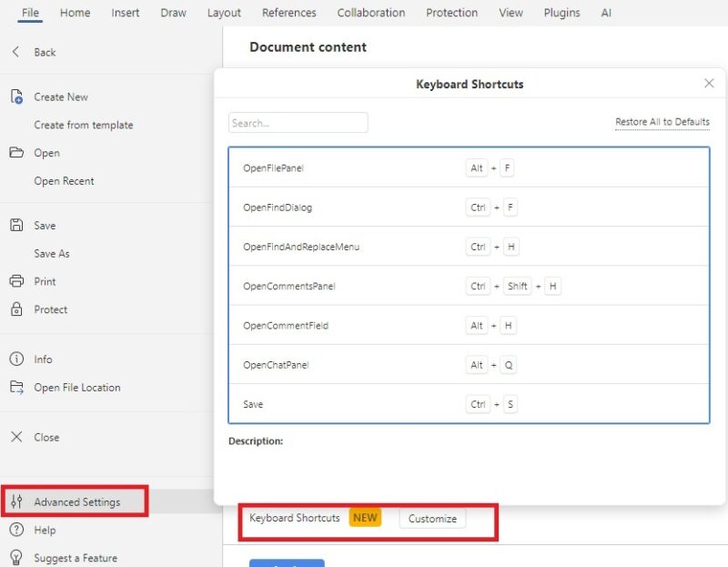Choose Create from template option
Viewport: 728px width, 567px height.
pos(84,126)
